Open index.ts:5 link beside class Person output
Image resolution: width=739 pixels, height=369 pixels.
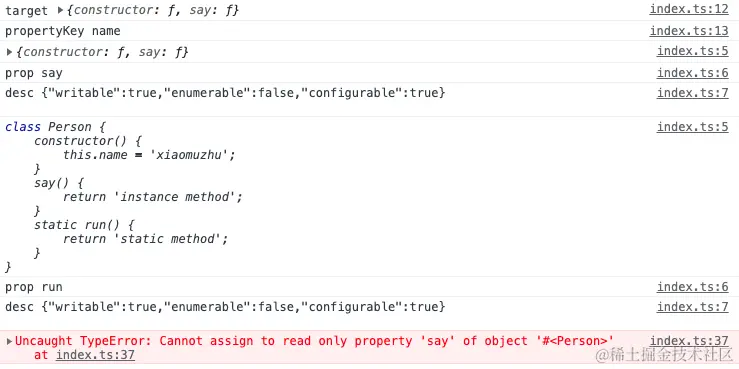click(693, 127)
